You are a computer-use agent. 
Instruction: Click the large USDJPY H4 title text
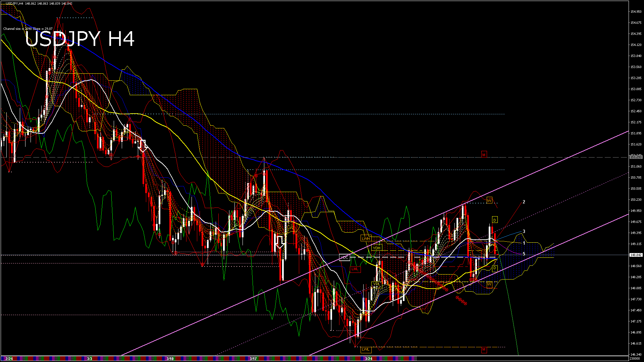(x=80, y=39)
